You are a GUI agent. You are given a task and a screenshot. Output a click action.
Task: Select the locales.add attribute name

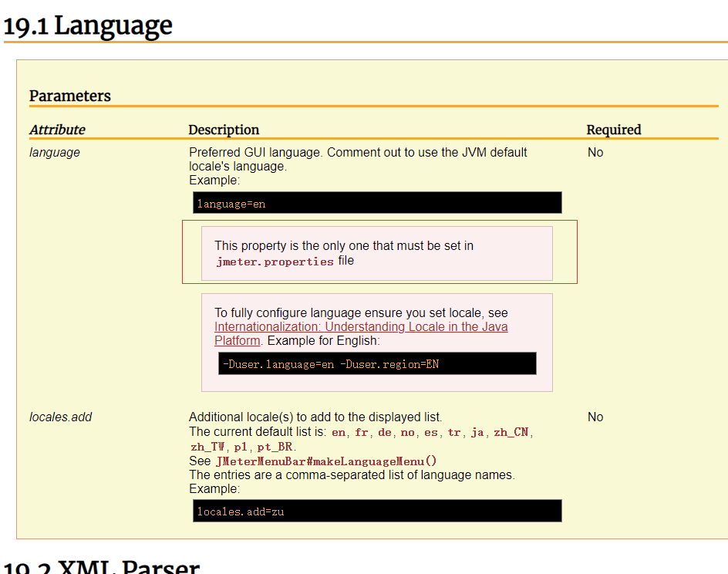pyautogui.click(x=60, y=417)
